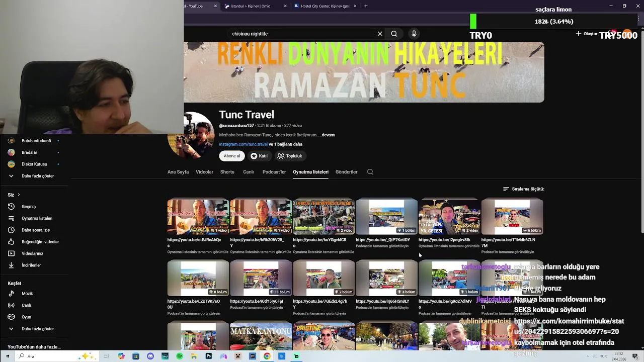Click the search magnifier button

pos(394,34)
